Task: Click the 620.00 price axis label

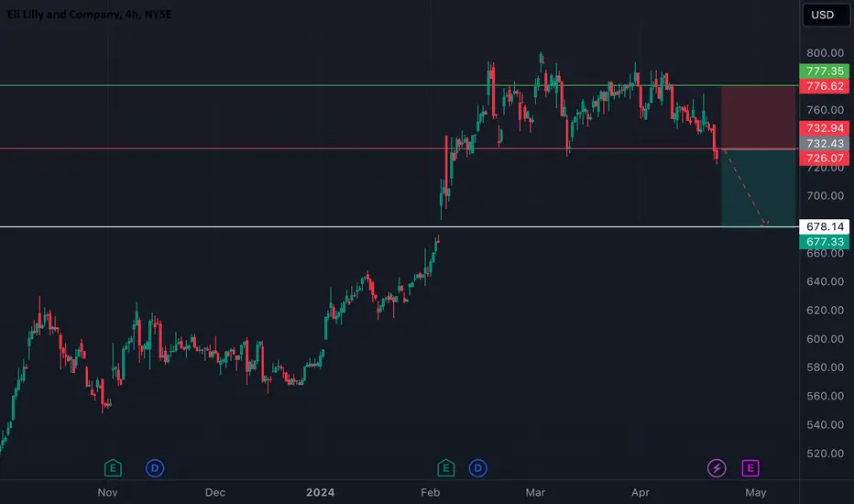Action: 825,310
